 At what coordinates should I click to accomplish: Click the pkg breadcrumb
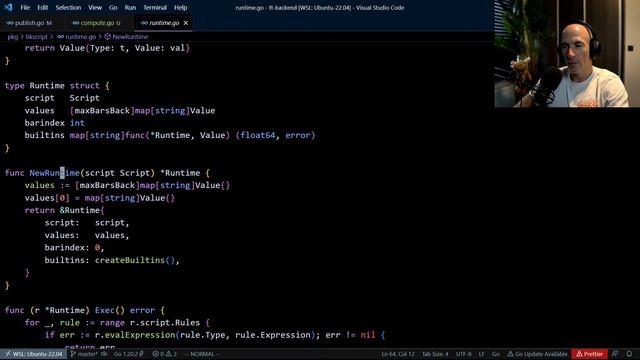click(x=13, y=37)
